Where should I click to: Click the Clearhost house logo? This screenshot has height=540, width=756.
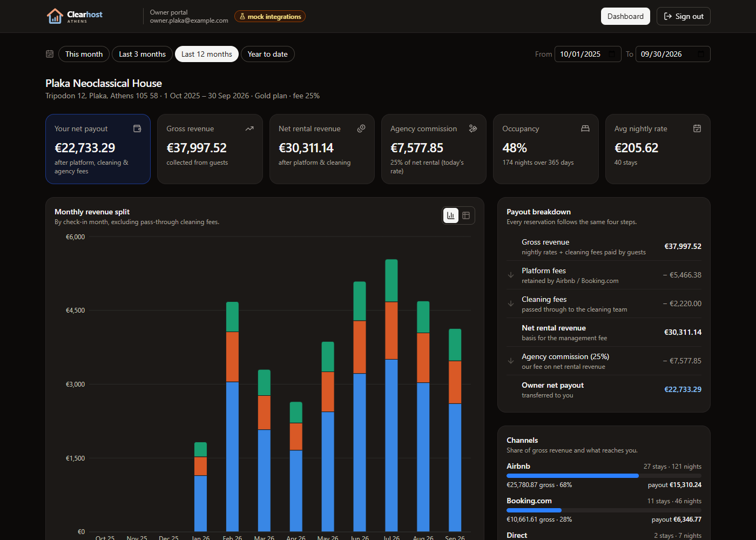[55, 16]
